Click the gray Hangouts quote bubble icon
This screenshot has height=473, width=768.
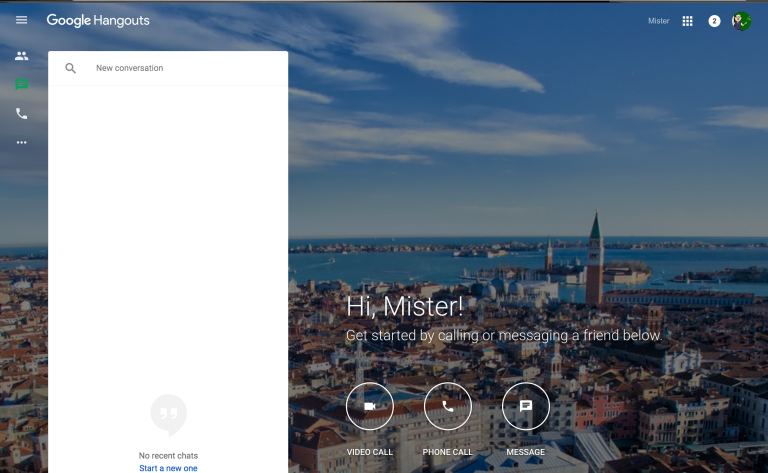coord(168,414)
